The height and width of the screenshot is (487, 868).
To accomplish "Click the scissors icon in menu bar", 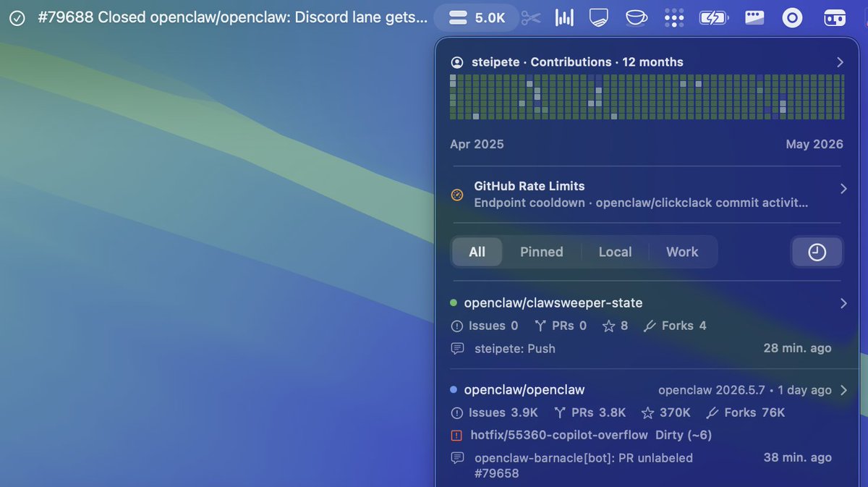I will [531, 18].
